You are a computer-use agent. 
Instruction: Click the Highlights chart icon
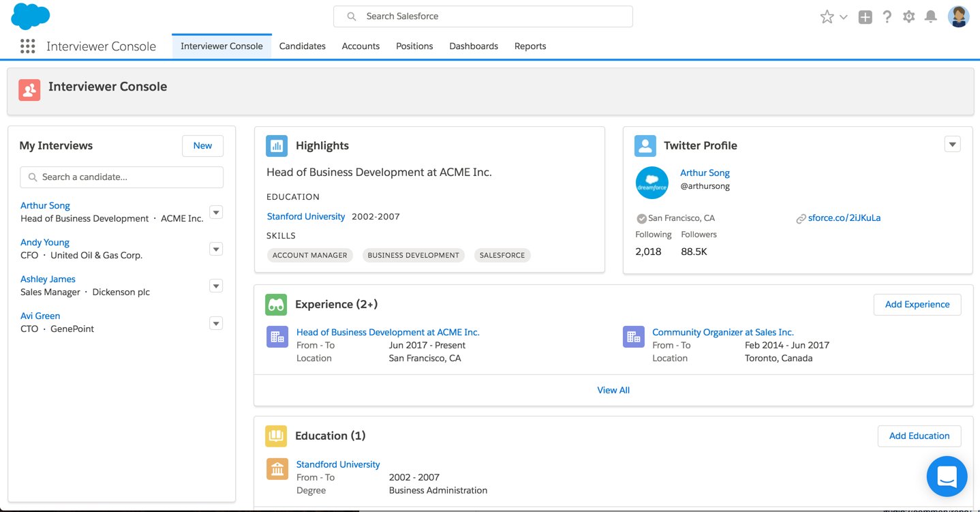[277, 145]
